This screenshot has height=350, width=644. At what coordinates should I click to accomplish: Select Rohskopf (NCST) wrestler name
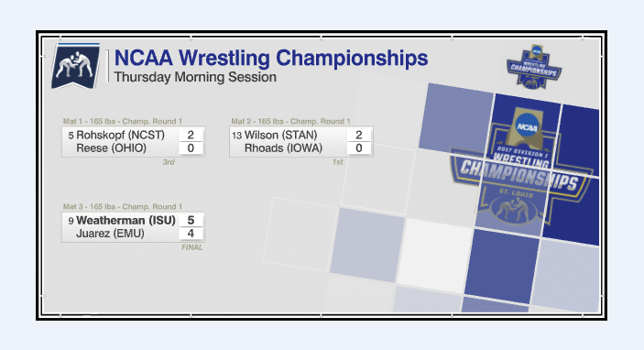click(x=120, y=135)
